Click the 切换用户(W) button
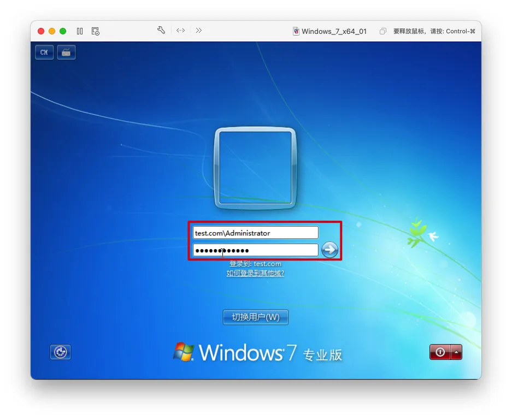This screenshot has width=512, height=420. point(255,317)
